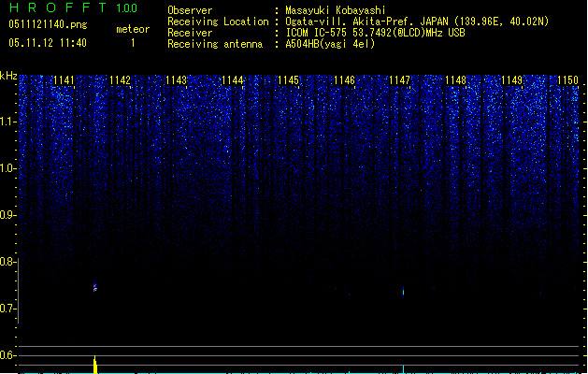Viewport: 588px width, 374px height.
Task: Click the meteor count value 1
Action: coord(133,43)
